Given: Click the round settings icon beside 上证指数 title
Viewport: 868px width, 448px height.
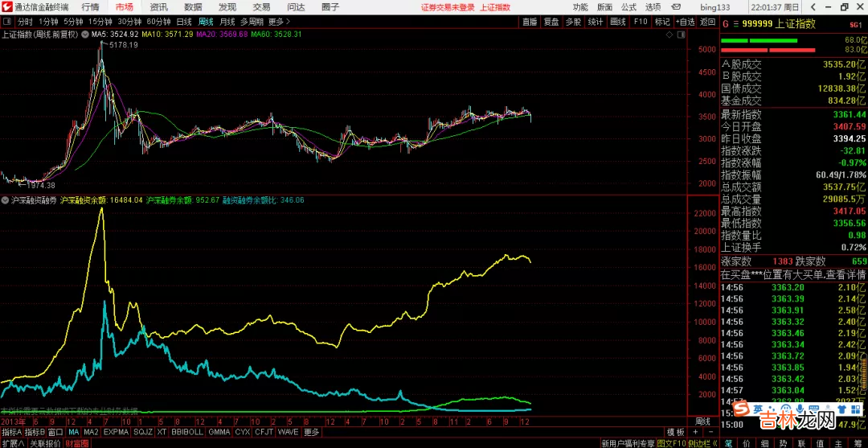Looking at the screenshot, I should point(85,35).
